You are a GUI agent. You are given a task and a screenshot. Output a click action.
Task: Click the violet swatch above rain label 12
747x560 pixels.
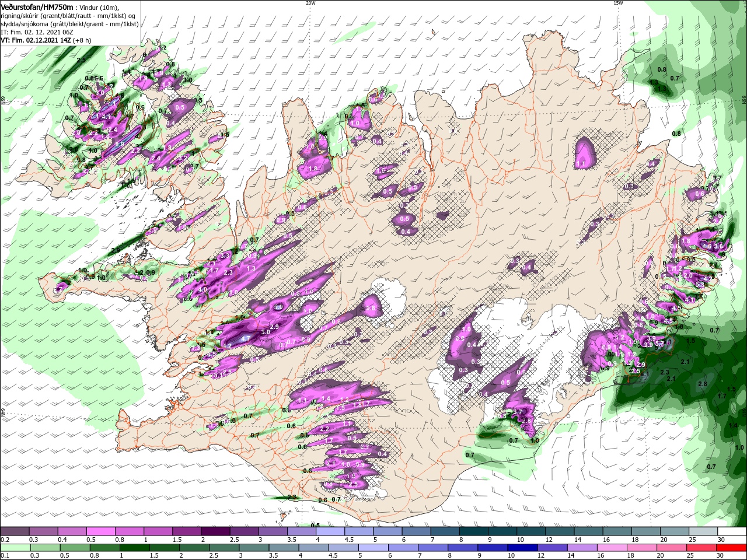click(553, 548)
